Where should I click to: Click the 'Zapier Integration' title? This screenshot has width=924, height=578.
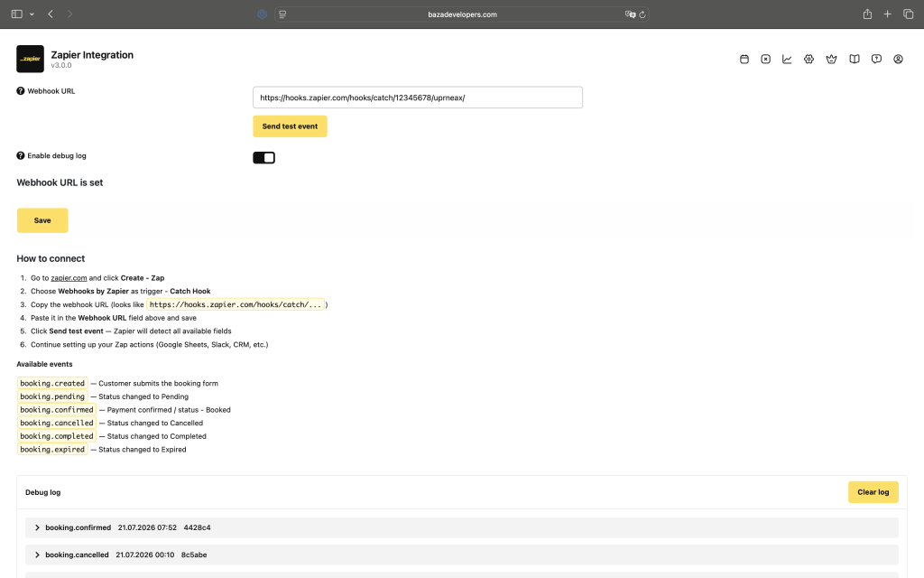[x=92, y=55]
